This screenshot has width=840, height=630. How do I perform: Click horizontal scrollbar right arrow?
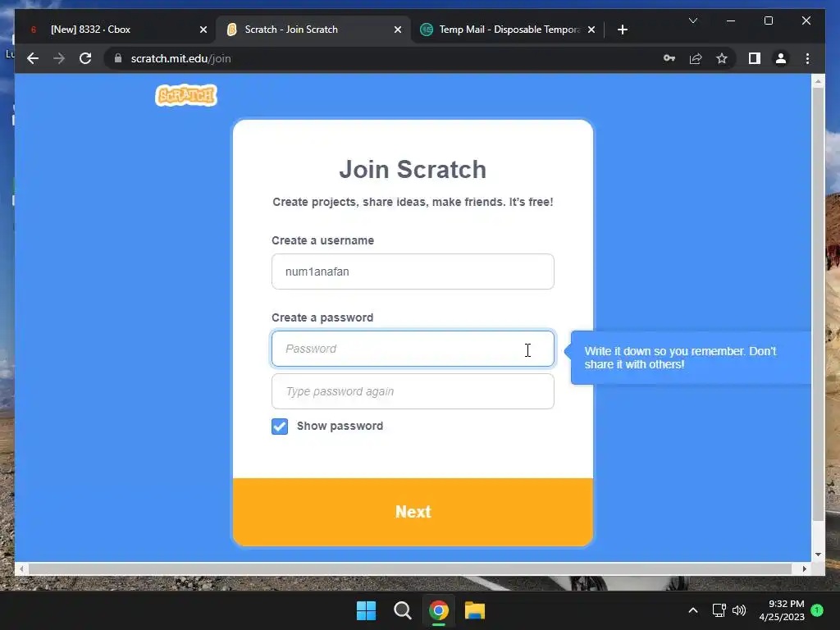click(x=804, y=568)
